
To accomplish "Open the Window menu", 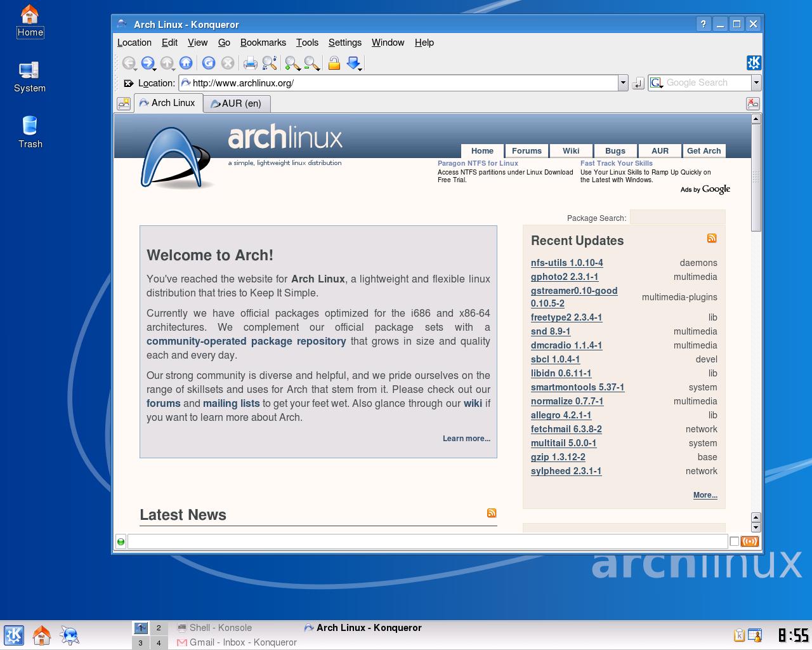I will [388, 43].
